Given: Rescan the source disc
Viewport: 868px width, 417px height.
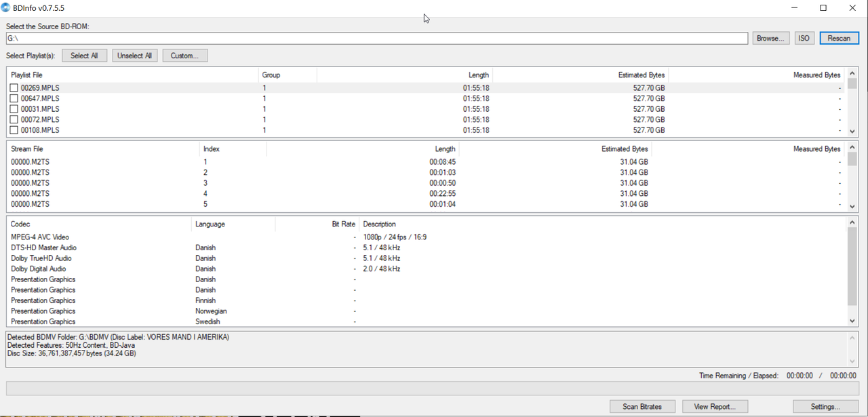Looking at the screenshot, I should pos(839,38).
